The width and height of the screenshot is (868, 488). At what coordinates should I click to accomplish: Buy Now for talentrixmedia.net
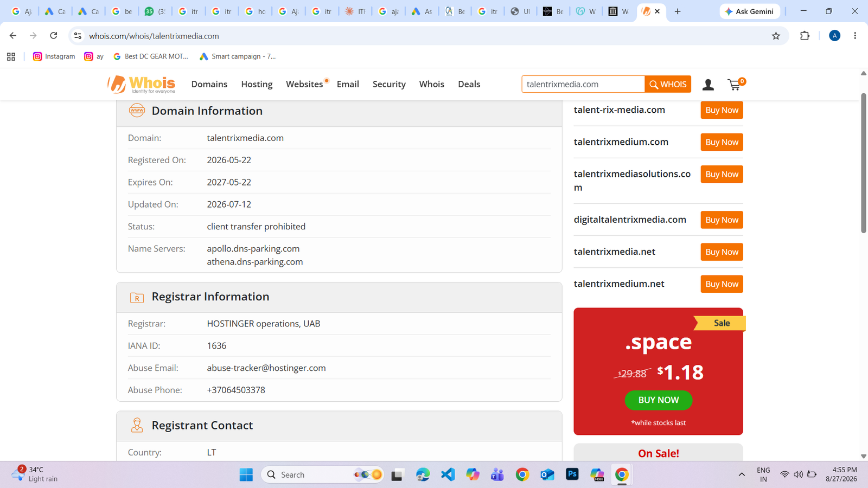tap(722, 252)
